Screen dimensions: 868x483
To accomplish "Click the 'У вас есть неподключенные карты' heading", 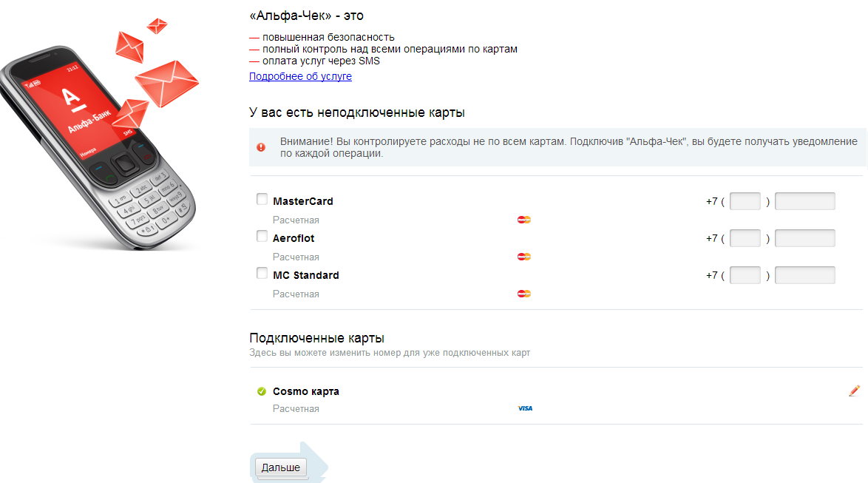I will 357,112.
